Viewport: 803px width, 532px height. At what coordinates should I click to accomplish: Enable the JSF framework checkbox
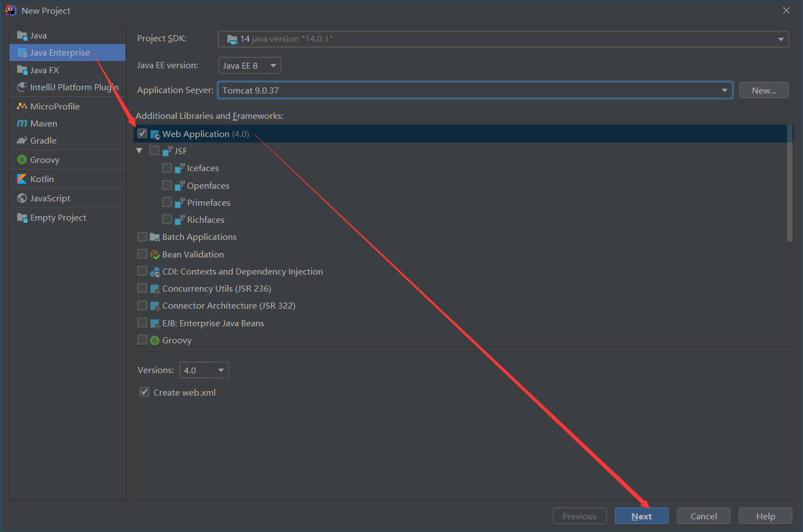155,150
